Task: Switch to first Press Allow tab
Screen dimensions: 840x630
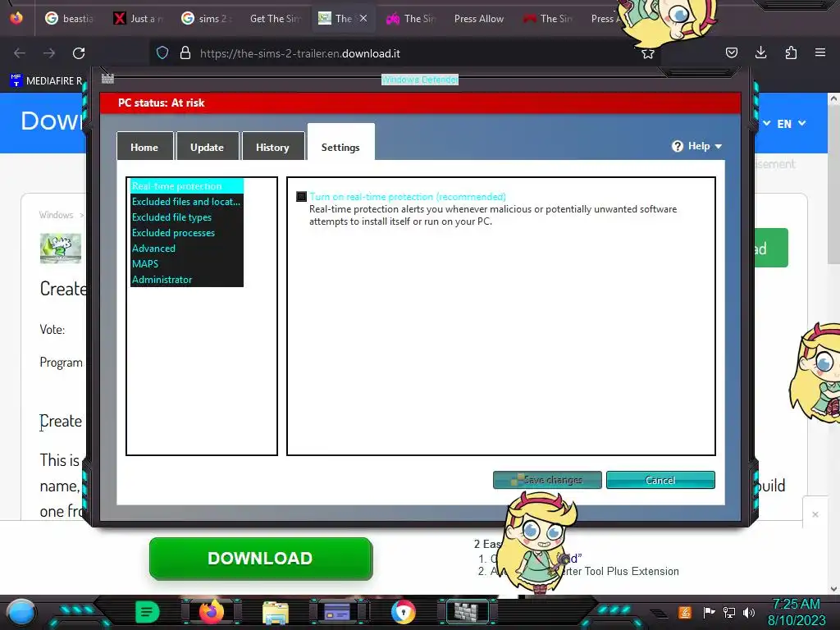Action: coord(479,19)
